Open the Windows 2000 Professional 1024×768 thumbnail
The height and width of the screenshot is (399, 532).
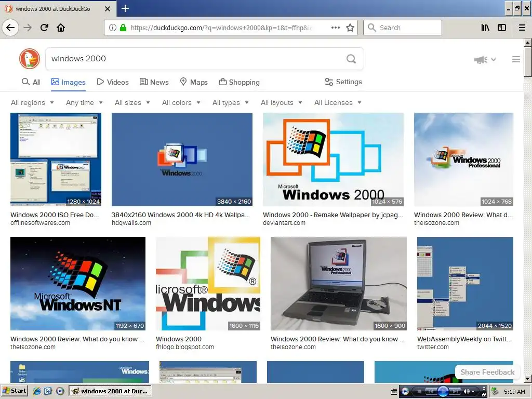(x=463, y=159)
